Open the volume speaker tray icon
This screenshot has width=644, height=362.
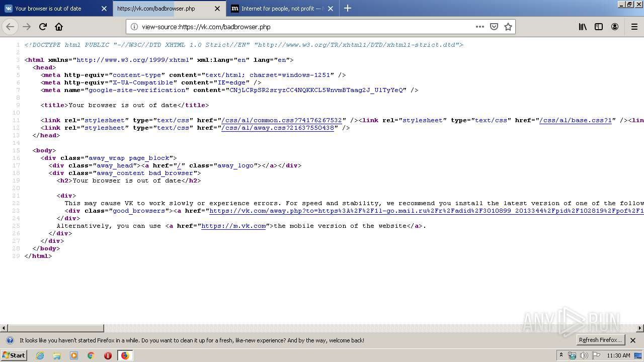584,355
